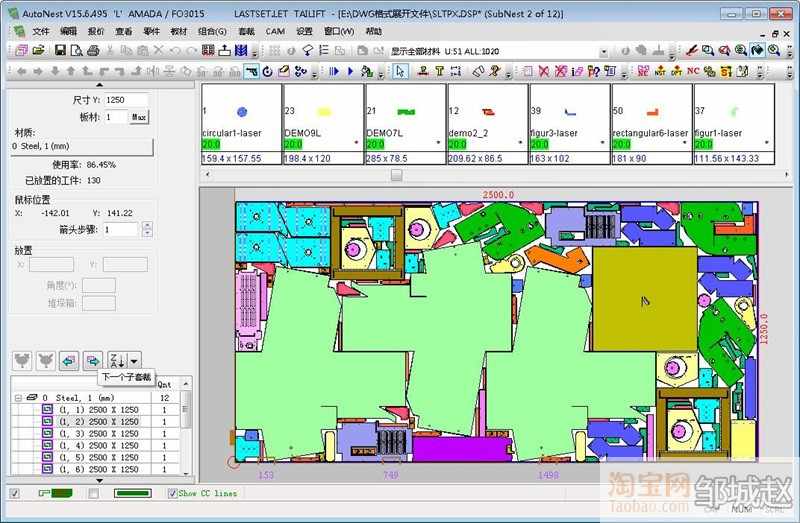
Task: Select the circular1-laser part thumbnail
Action: point(242,124)
